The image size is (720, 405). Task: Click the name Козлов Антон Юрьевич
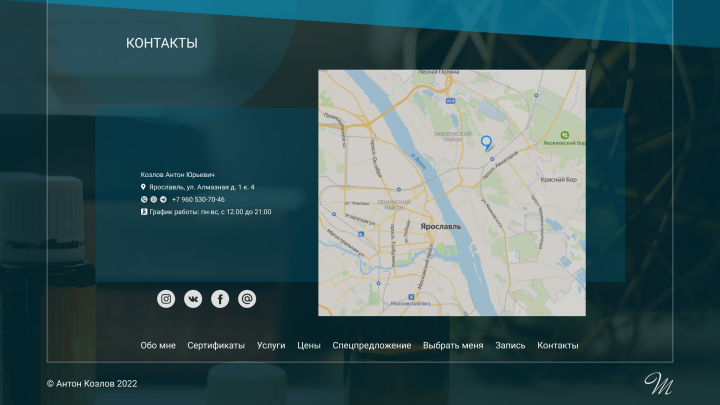[177, 174]
